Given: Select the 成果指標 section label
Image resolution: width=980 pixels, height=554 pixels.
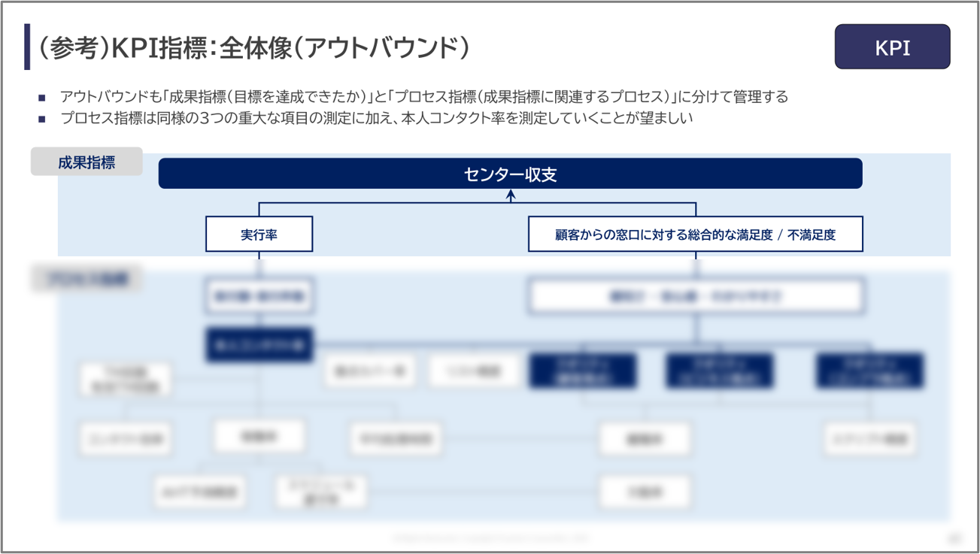Looking at the screenshot, I should pos(86,161).
